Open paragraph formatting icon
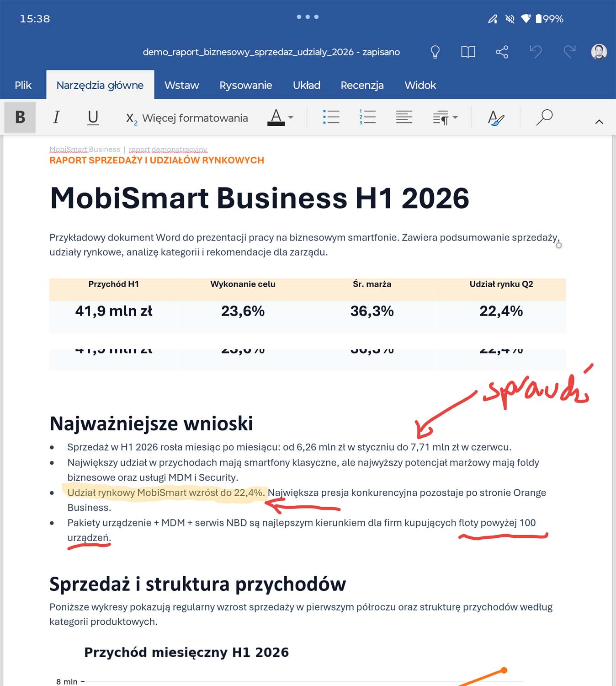Screen dimensions: 616x686 [x=441, y=118]
